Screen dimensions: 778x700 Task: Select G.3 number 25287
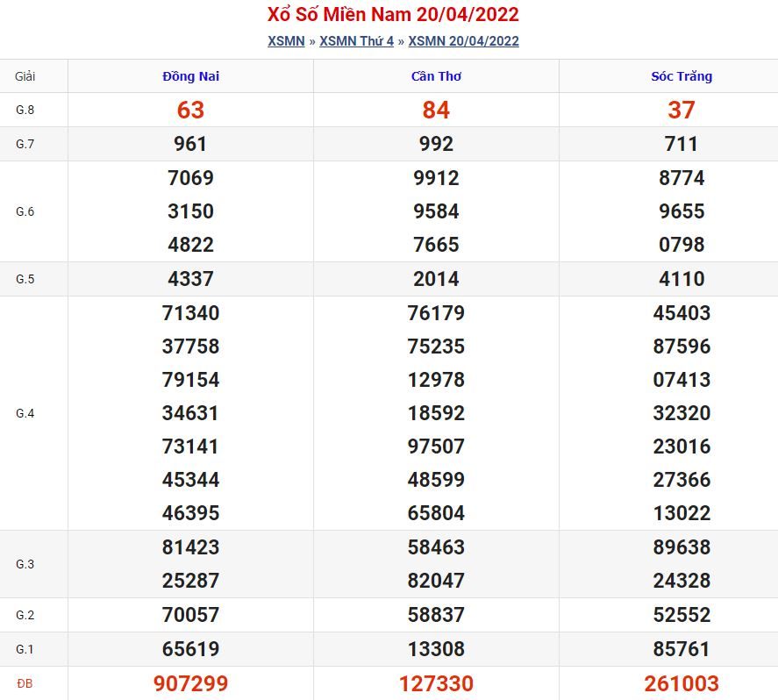190,581
